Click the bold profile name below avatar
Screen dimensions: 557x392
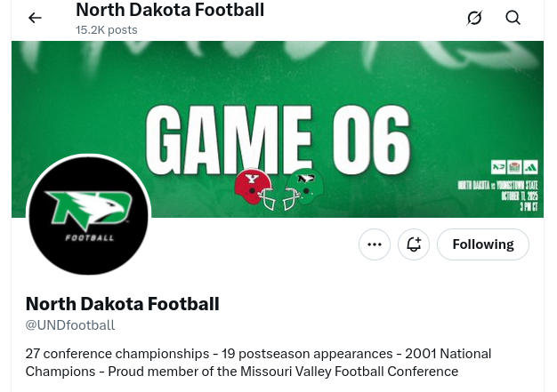[122, 304]
